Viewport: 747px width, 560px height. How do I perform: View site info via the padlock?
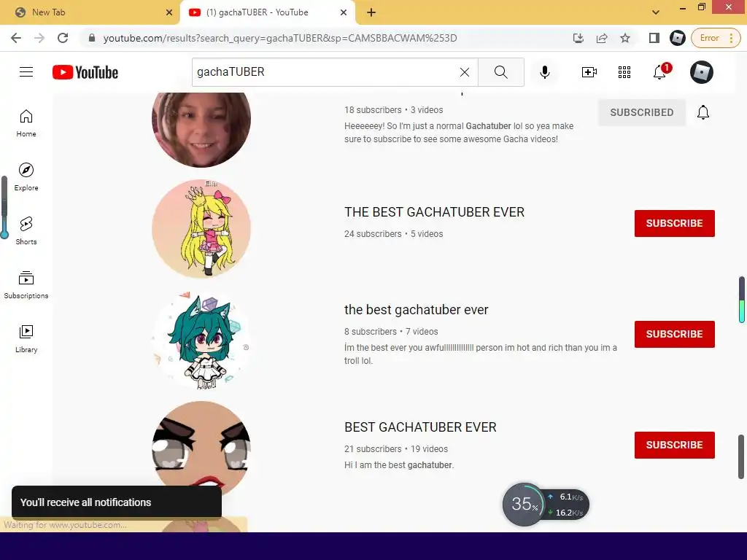click(x=92, y=38)
